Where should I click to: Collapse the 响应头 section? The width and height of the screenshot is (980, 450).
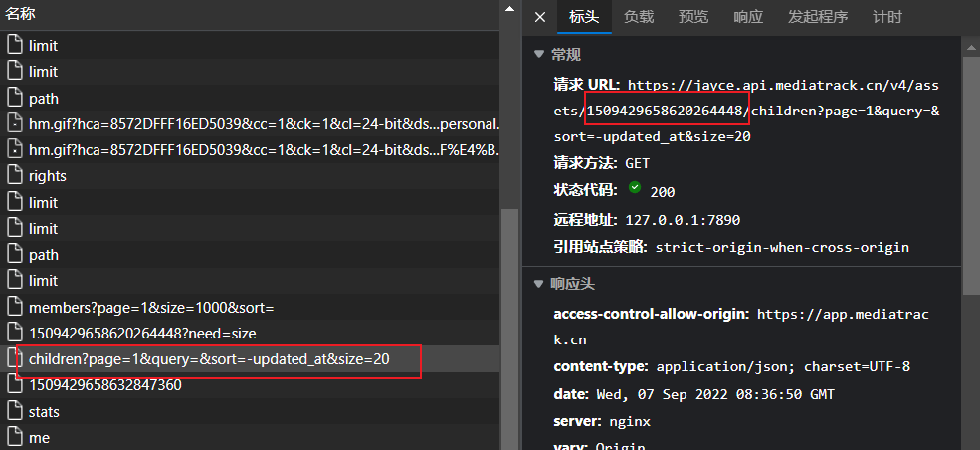tap(539, 284)
